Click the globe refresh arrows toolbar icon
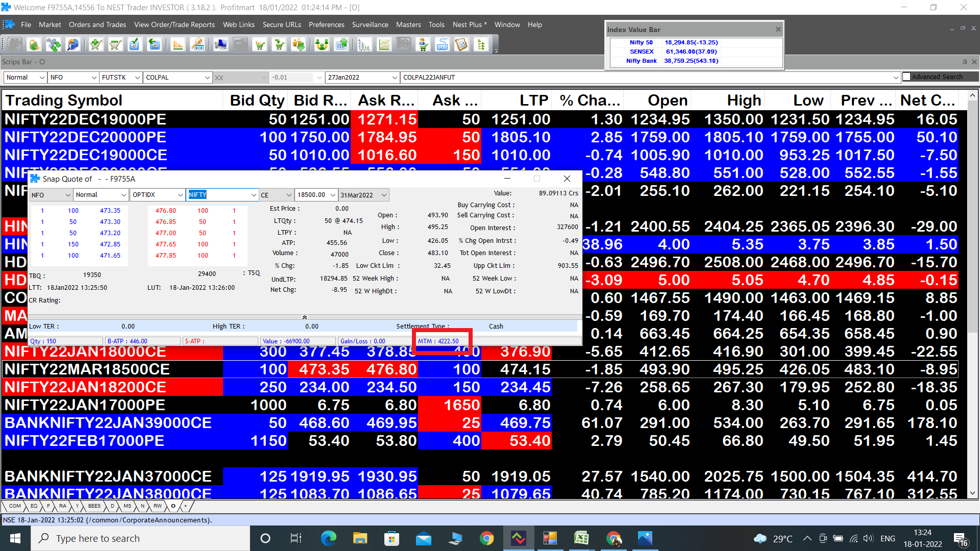This screenshot has height=551, width=980. click(54, 45)
